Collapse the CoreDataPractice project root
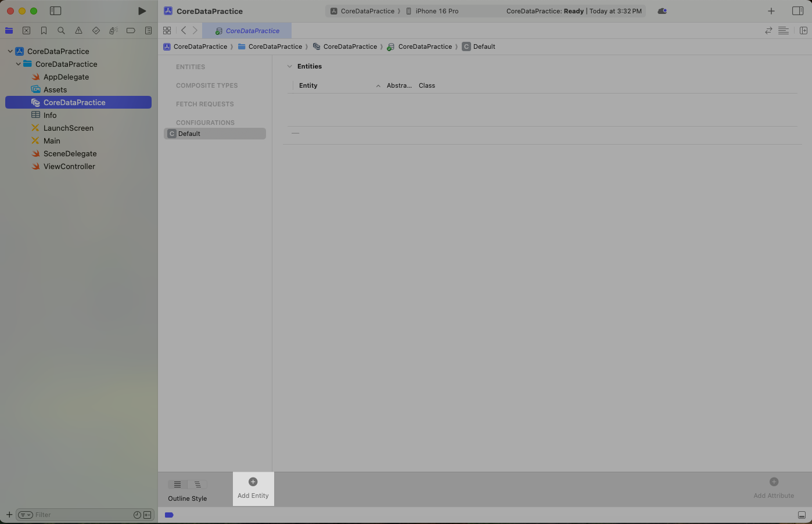The image size is (812, 524). click(10, 51)
